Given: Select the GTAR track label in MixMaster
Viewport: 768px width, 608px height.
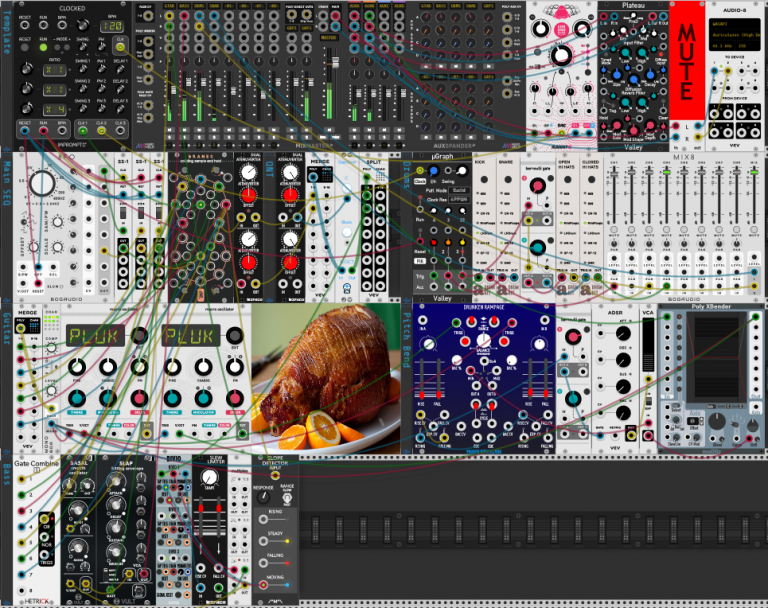Looking at the screenshot, I should pos(169,6).
